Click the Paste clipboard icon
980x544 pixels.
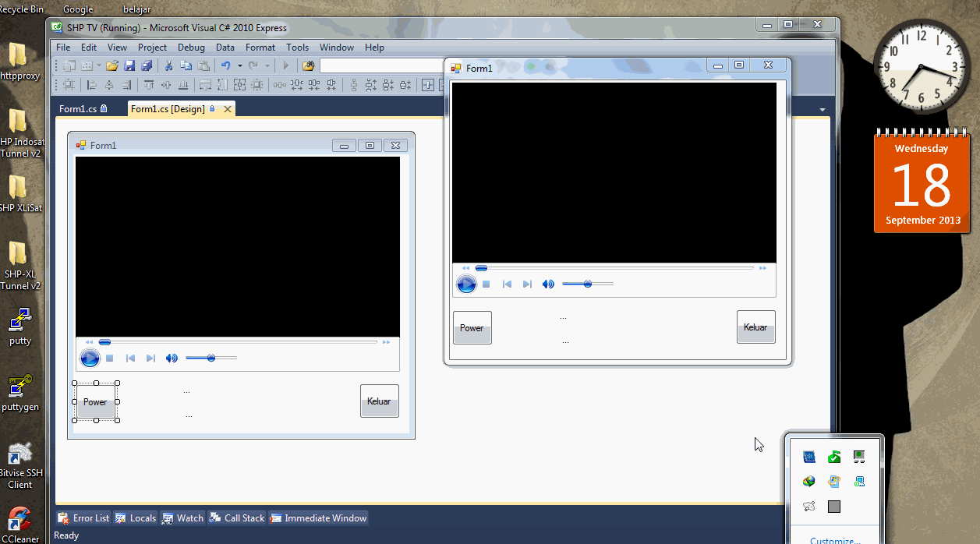pos(203,66)
